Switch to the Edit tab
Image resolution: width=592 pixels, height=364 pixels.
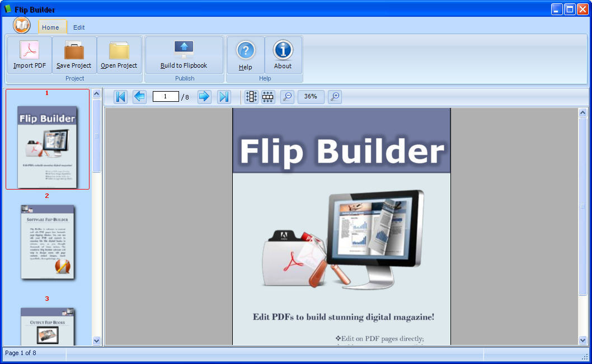click(78, 27)
